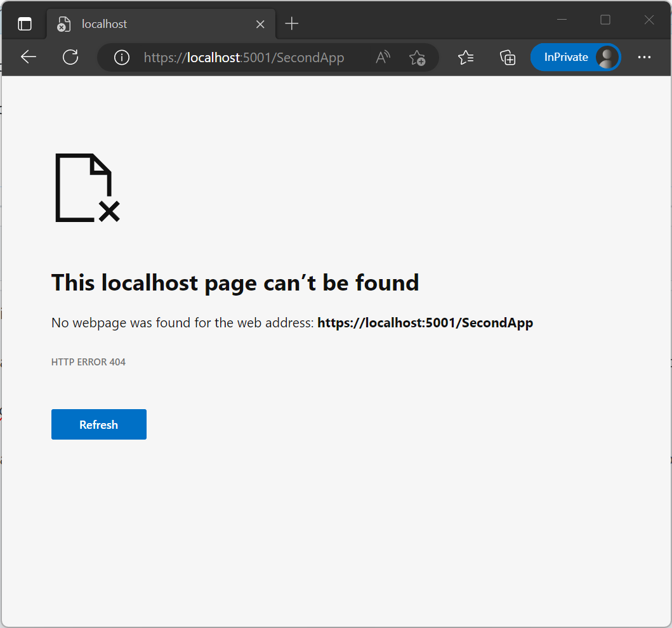672x628 pixels.
Task: Click the broken page illustration
Action: coord(86,188)
